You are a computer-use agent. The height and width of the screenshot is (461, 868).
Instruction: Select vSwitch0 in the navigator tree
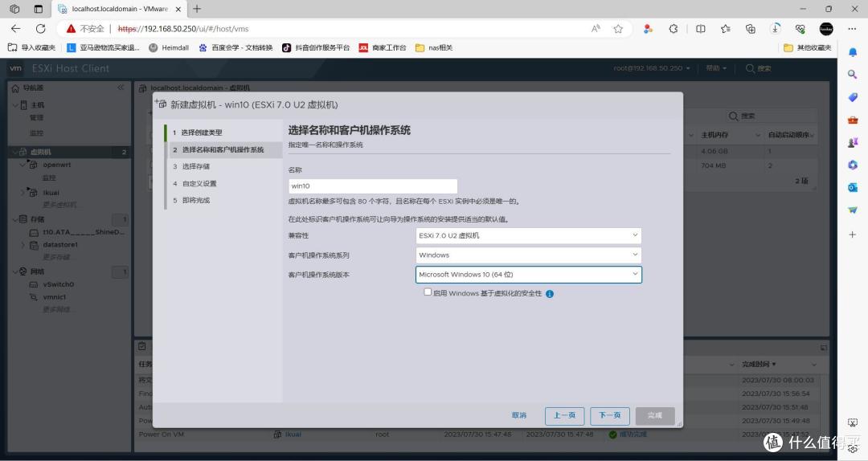[58, 284]
